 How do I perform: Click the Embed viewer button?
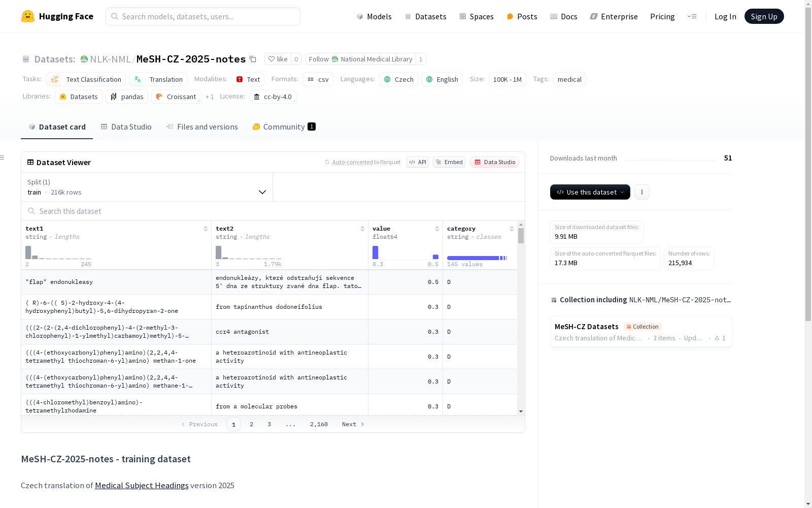point(449,162)
